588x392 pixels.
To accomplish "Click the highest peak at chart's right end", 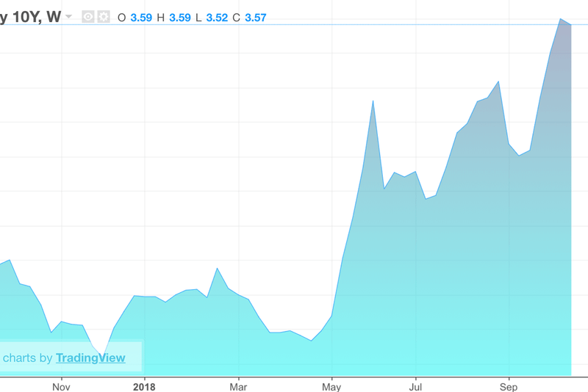I will point(561,19).
